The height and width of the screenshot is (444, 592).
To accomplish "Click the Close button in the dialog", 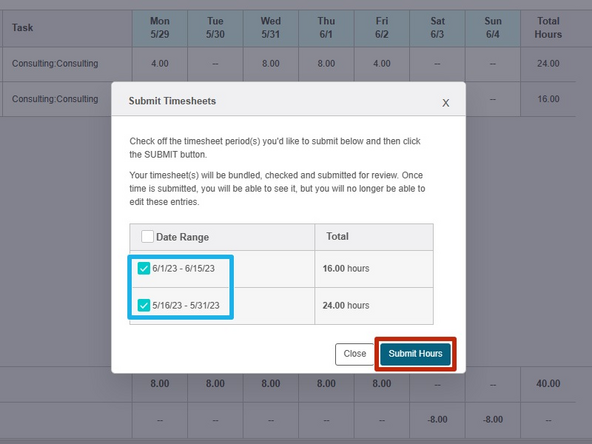I will 355,354.
